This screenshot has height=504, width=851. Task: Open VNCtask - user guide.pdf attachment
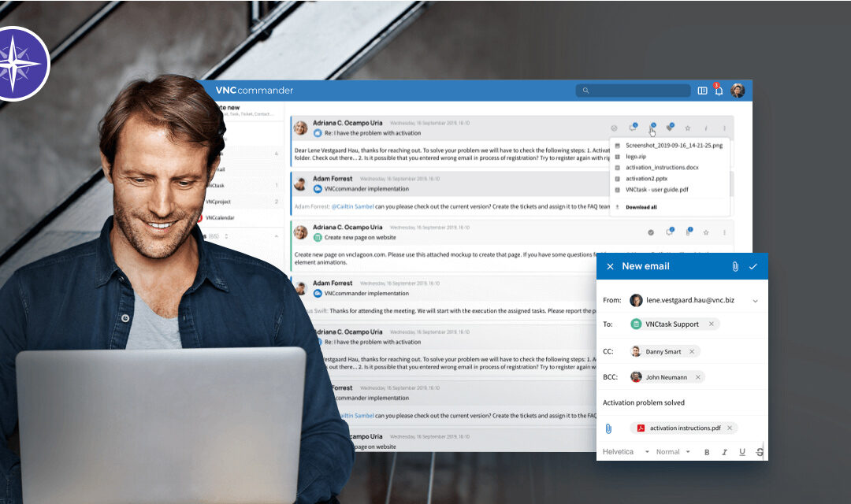656,189
